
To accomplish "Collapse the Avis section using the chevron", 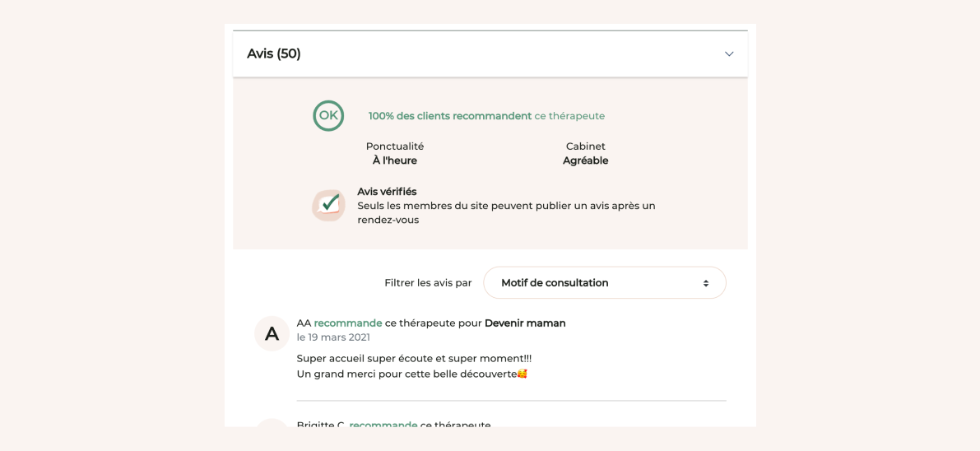I will coord(729,54).
